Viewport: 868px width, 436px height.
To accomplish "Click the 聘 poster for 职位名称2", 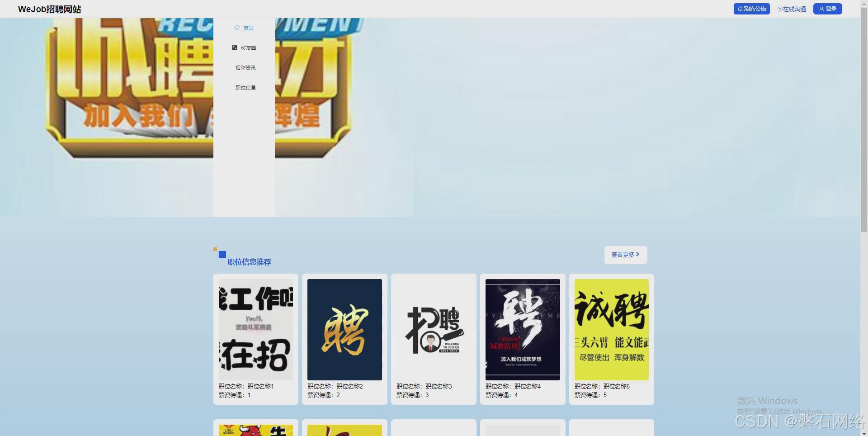I will 344,329.
